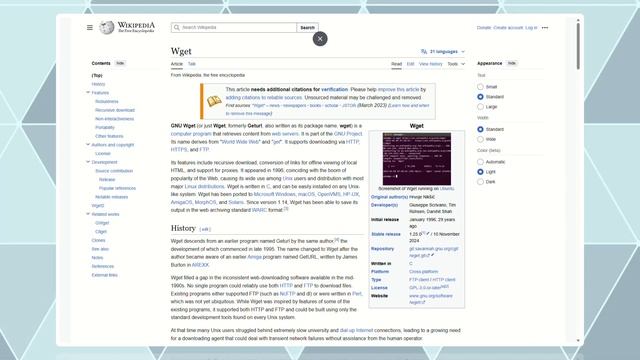
Task: Open the GNU Project link
Action: pyautogui.click(x=348, y=134)
